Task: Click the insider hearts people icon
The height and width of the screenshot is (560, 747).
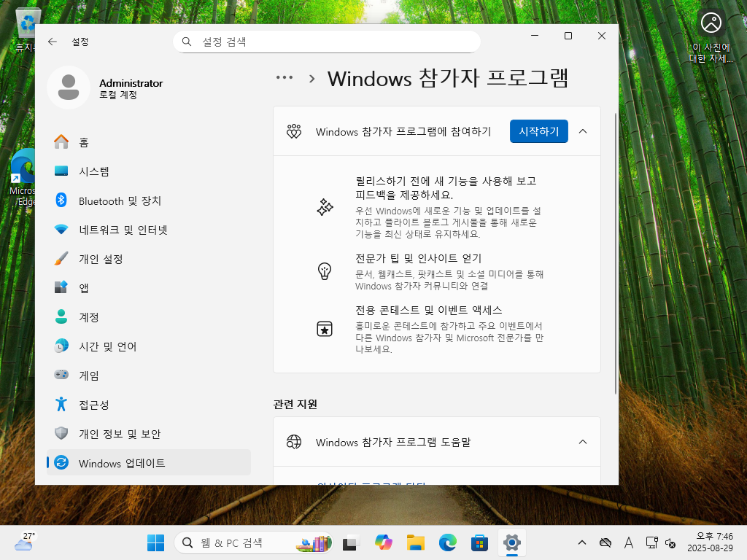Action: (294, 131)
